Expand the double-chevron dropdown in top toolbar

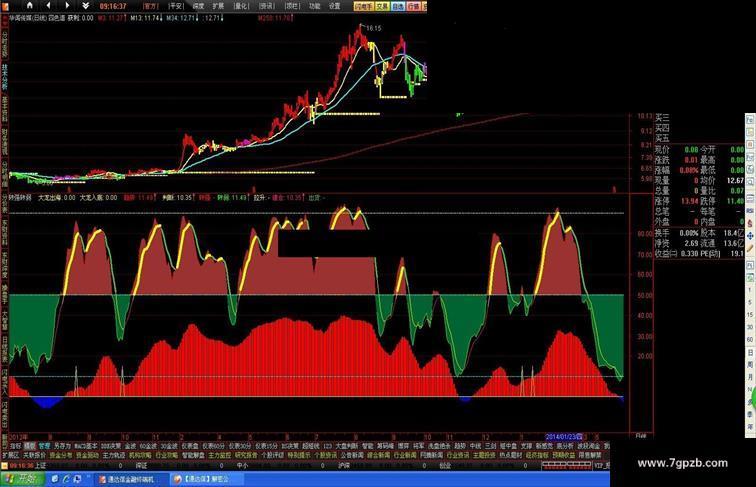click(x=85, y=6)
